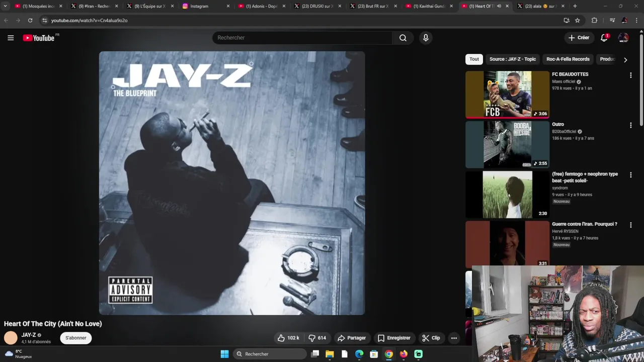The image size is (644, 362).
Task: Open the account avatar menu
Action: (x=623, y=38)
